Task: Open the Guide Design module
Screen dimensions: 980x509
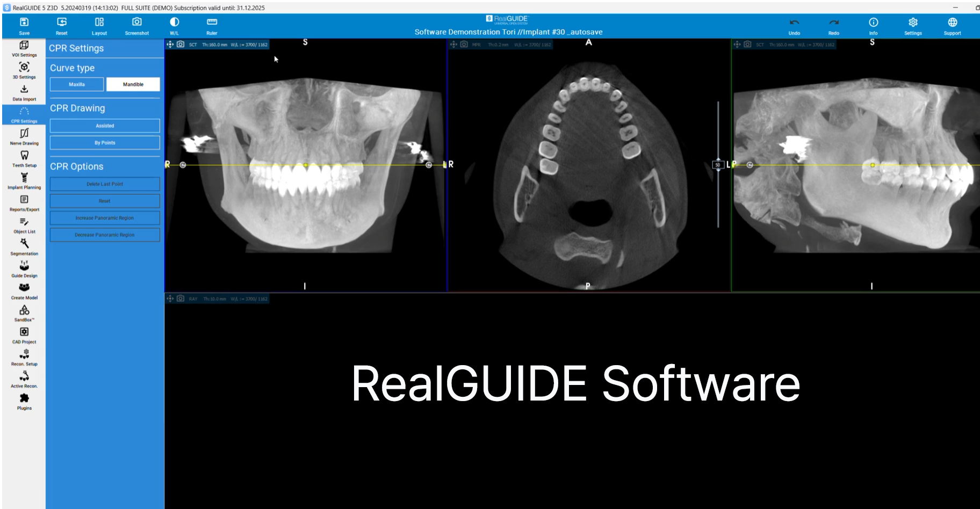Action: [x=24, y=268]
